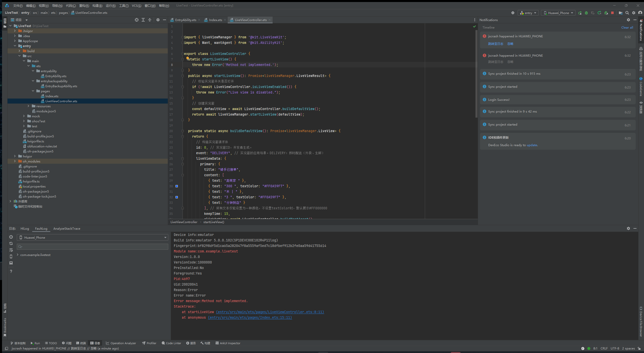The width and height of the screenshot is (644, 353).
Task: Open the editor tabs more options menu
Action: pos(475,20)
